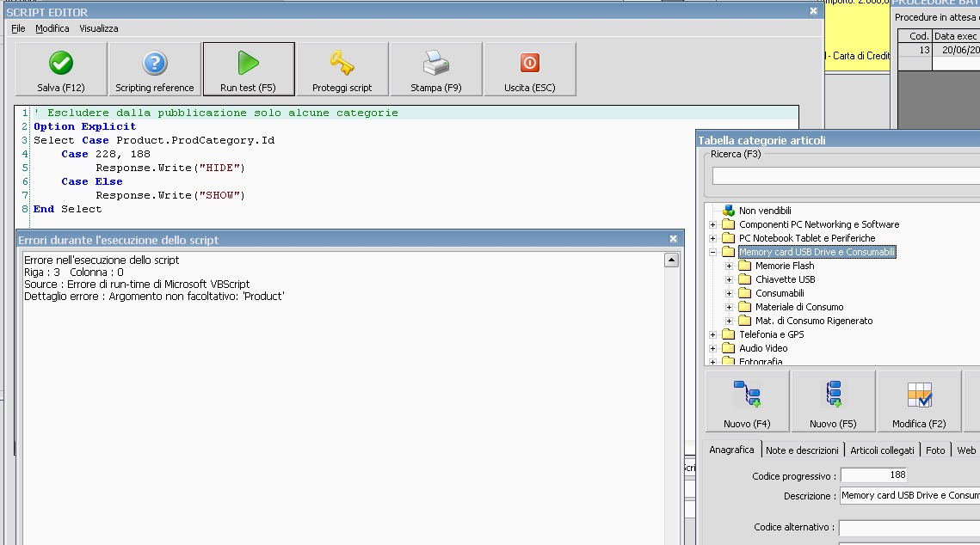Close the Script Editor window

click(x=814, y=11)
